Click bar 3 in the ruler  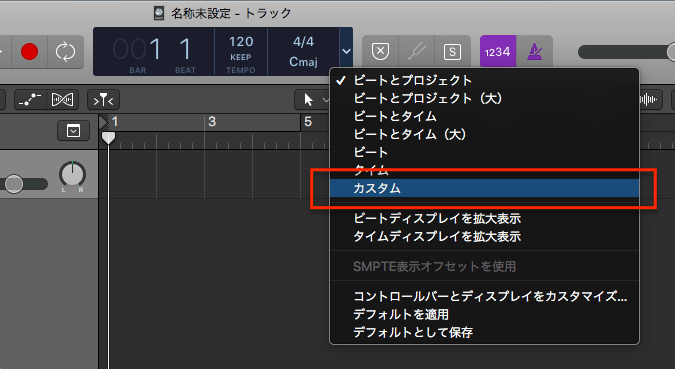(212, 122)
